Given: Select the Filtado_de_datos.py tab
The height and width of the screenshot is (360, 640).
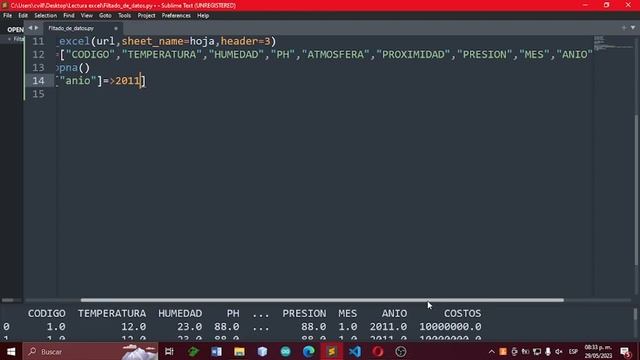Looking at the screenshot, I should coord(71,28).
